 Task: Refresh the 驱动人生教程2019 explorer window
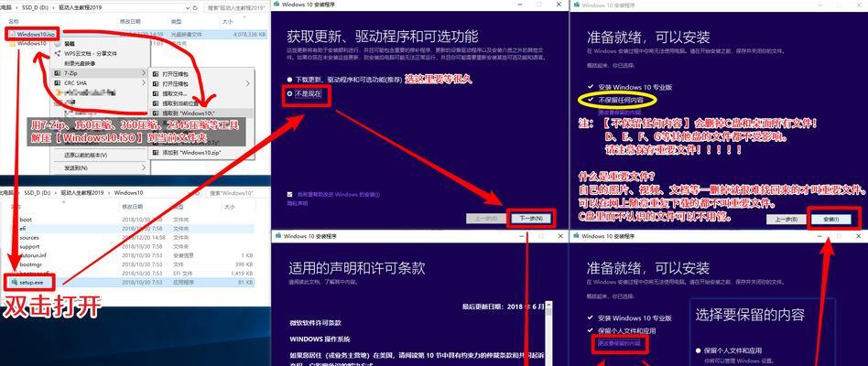(x=196, y=8)
